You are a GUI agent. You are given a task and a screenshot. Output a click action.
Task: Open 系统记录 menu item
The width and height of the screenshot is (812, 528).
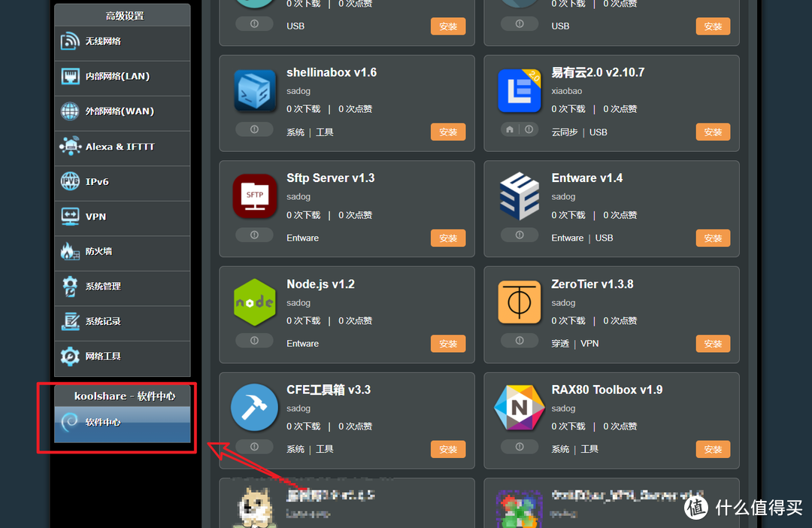tap(123, 323)
